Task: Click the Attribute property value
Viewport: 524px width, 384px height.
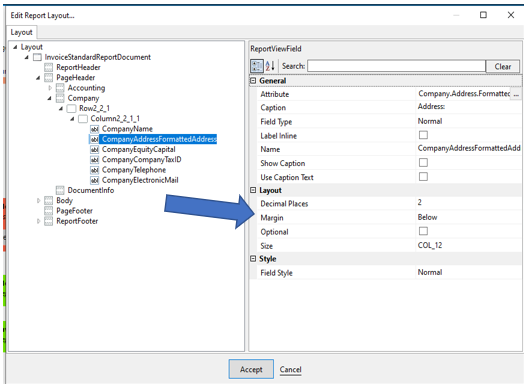Action: coord(464,94)
